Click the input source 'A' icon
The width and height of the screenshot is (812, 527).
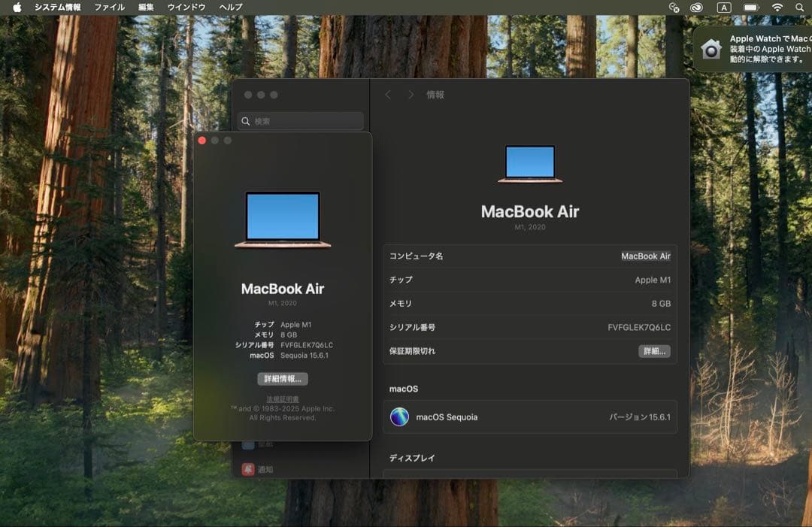[x=724, y=8]
